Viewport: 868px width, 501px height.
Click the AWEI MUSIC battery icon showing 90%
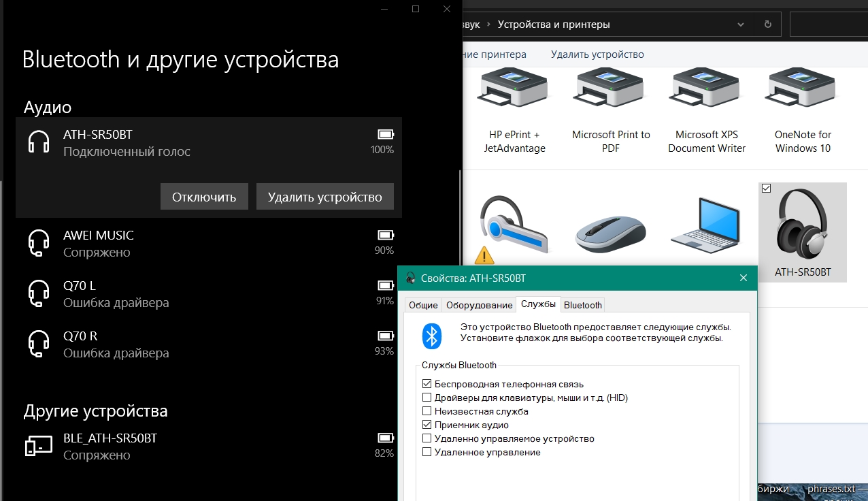(386, 235)
